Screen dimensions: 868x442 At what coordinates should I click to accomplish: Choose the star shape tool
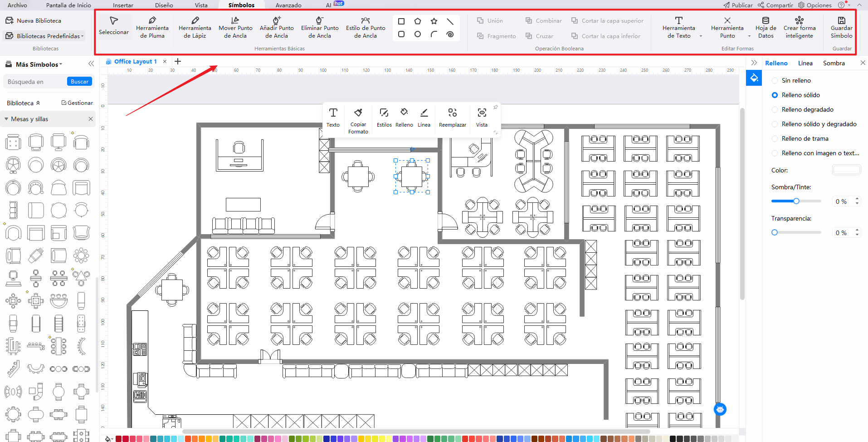[x=434, y=21]
